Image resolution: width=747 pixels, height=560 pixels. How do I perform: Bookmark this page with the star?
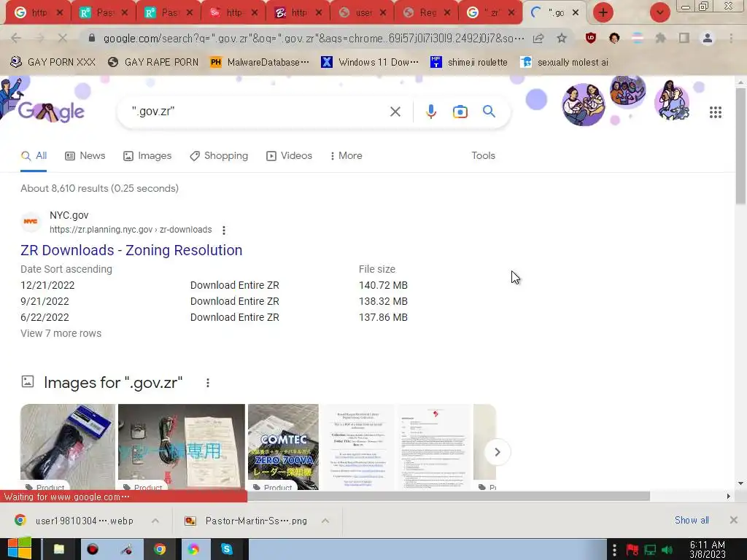pos(562,38)
